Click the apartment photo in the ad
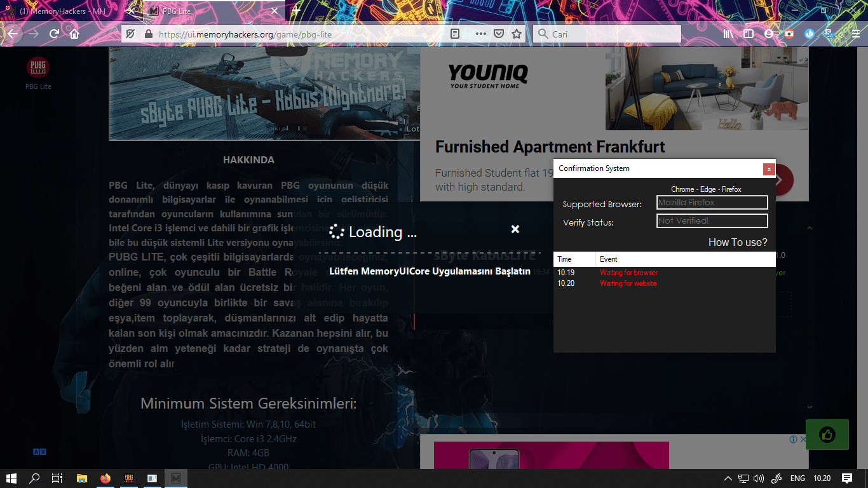Image resolution: width=868 pixels, height=488 pixels. click(707, 88)
